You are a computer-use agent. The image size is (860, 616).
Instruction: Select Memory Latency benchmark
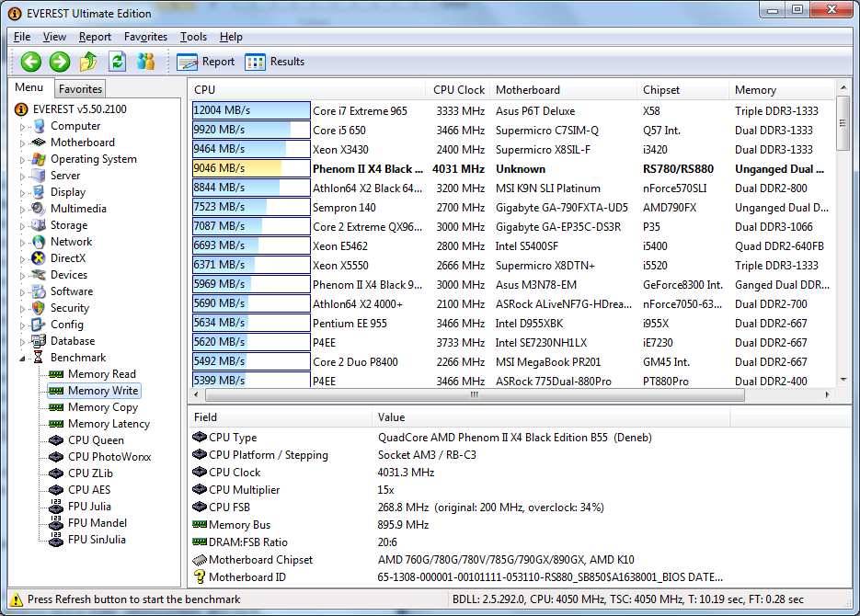(x=109, y=424)
